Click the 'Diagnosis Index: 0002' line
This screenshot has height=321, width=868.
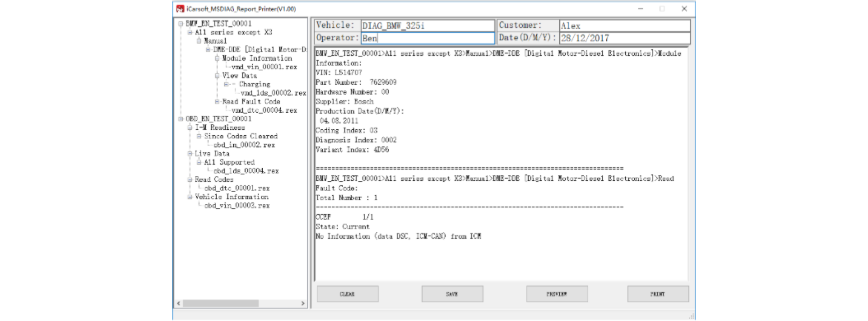(356, 140)
